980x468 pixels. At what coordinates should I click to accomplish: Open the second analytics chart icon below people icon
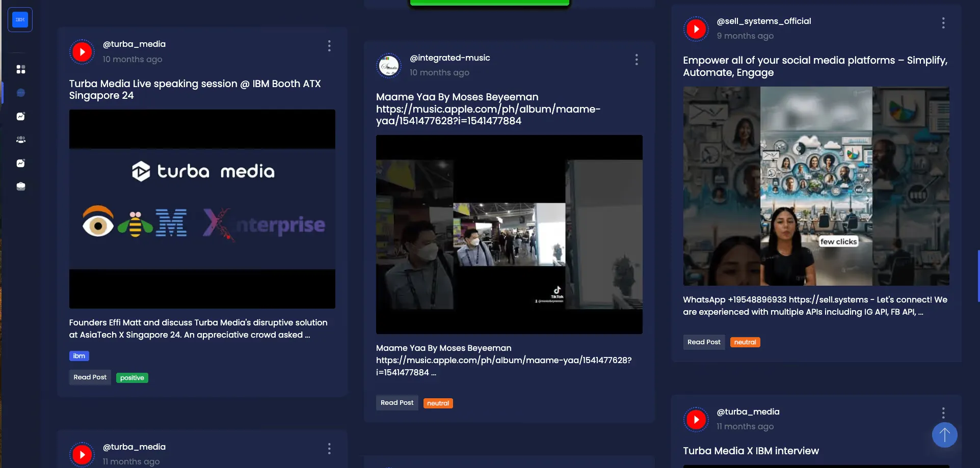click(x=21, y=163)
